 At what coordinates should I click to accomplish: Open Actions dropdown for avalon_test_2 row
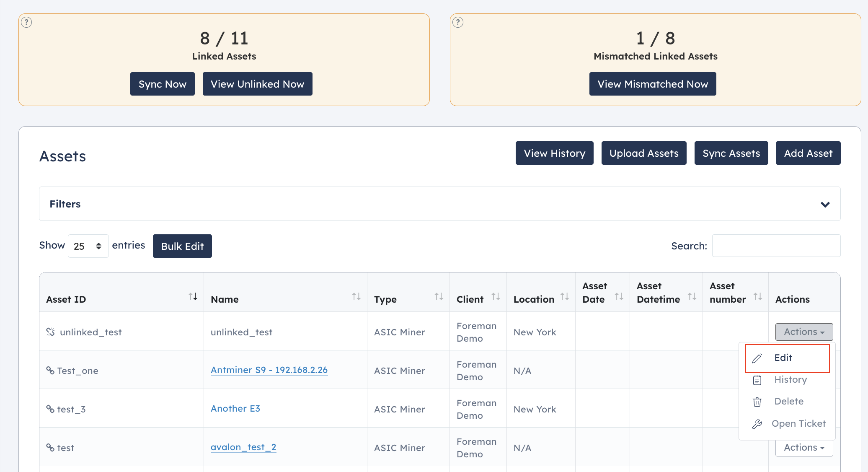tap(804, 448)
